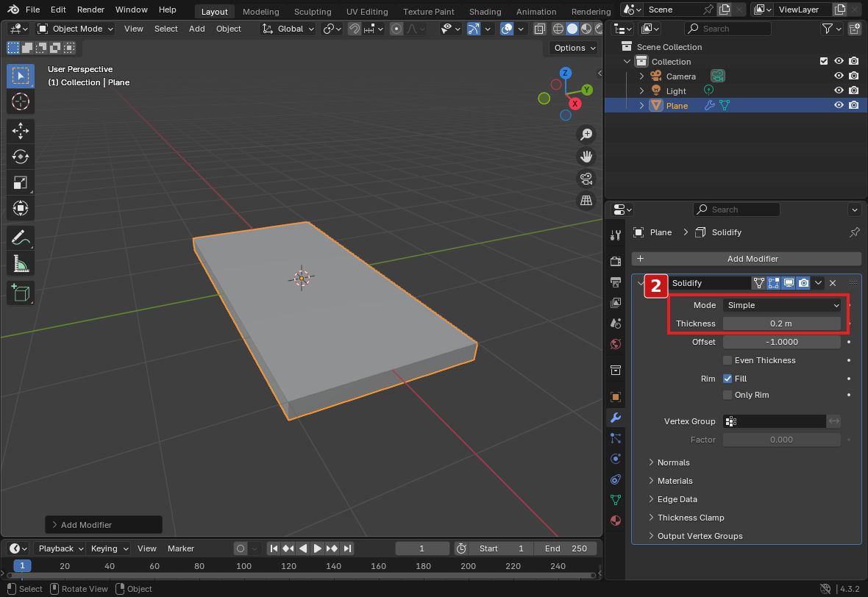Enable the Even Thickness checkbox
868x597 pixels.
728,360
